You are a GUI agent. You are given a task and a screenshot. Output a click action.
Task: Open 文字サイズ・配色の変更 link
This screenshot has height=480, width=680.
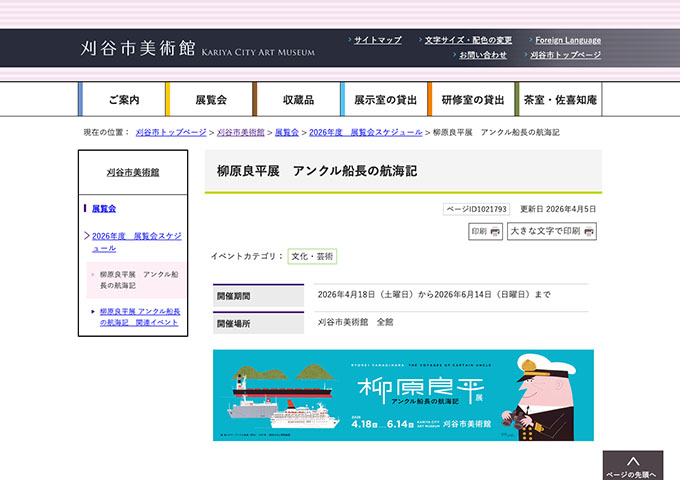pyautogui.click(x=468, y=40)
